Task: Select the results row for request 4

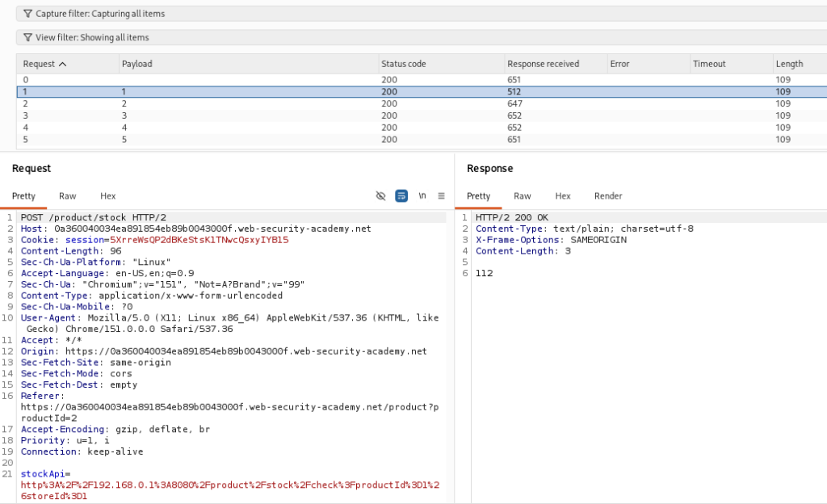Action: pos(422,128)
